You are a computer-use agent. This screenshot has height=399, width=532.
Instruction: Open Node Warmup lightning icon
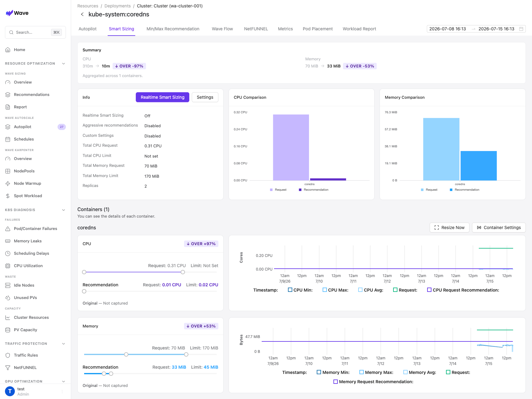pyautogui.click(x=8, y=184)
